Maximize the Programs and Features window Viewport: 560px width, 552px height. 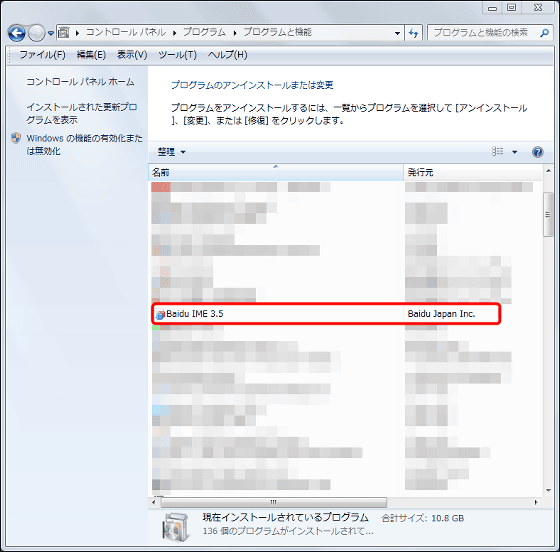pos(511,8)
